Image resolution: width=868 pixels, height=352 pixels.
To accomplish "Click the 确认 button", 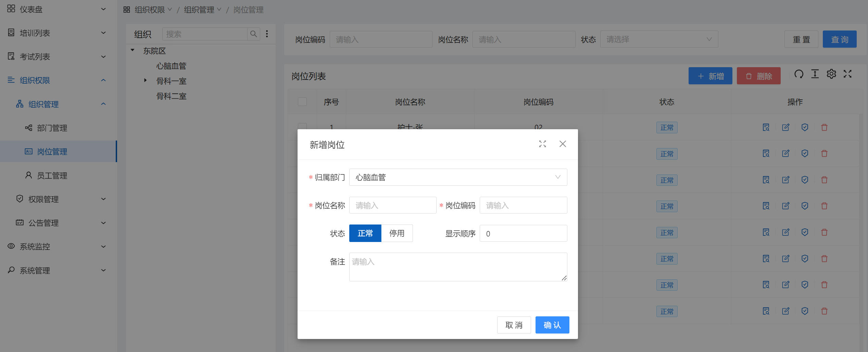I will click(552, 325).
